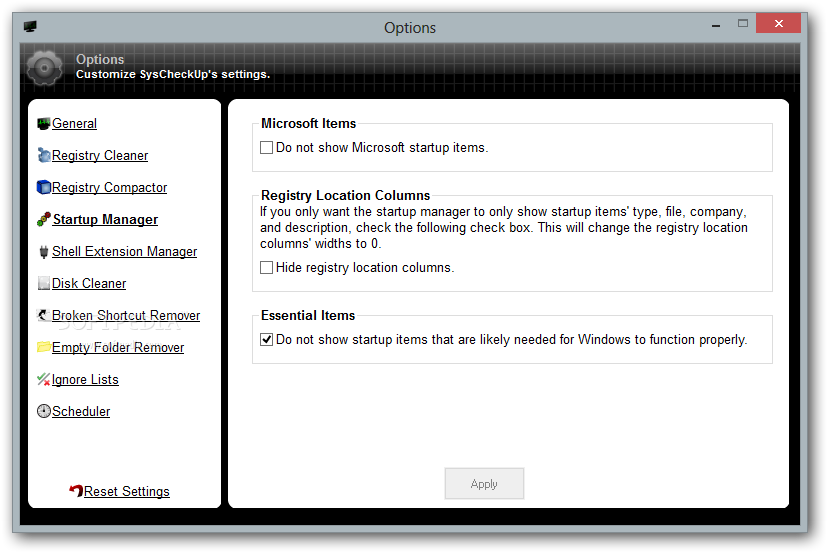The width and height of the screenshot is (828, 553).
Task: Click the Disk Cleaner icon
Action: (x=44, y=283)
